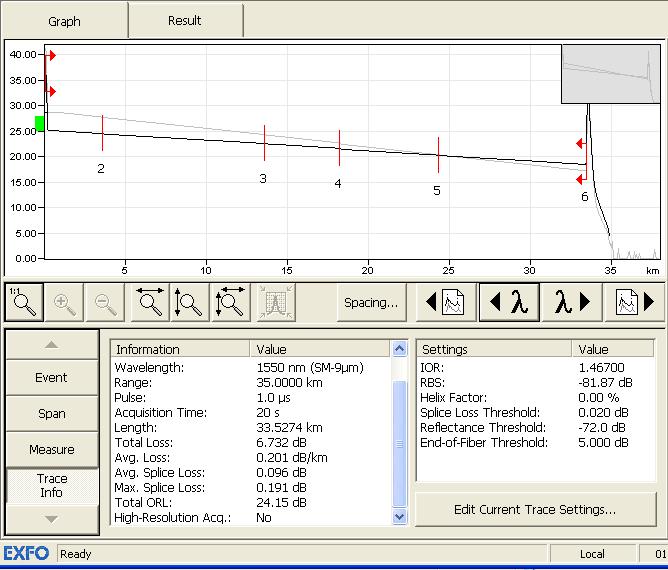Switch to previous wavelength lambda button
This screenshot has height=570, width=668.
point(510,302)
